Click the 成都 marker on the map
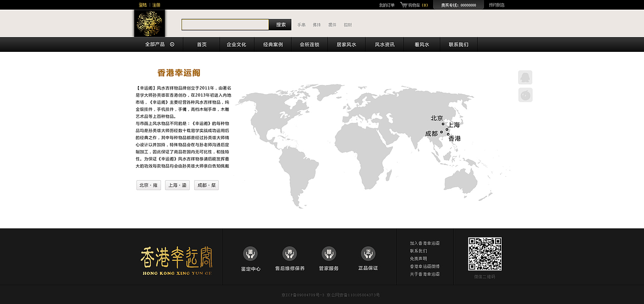This screenshot has width=644, height=304. pos(441,132)
